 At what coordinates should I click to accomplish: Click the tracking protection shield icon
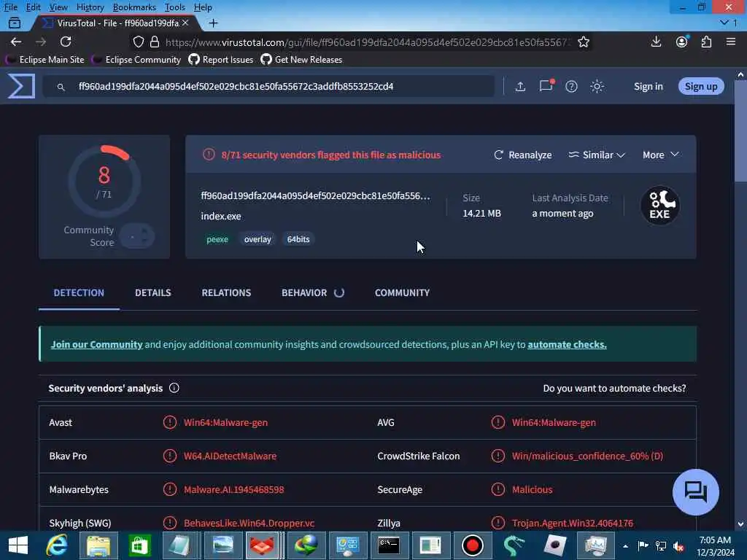(138, 42)
